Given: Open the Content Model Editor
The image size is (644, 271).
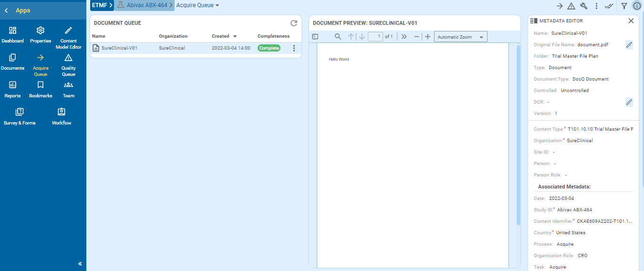Looking at the screenshot, I should click(x=68, y=37).
